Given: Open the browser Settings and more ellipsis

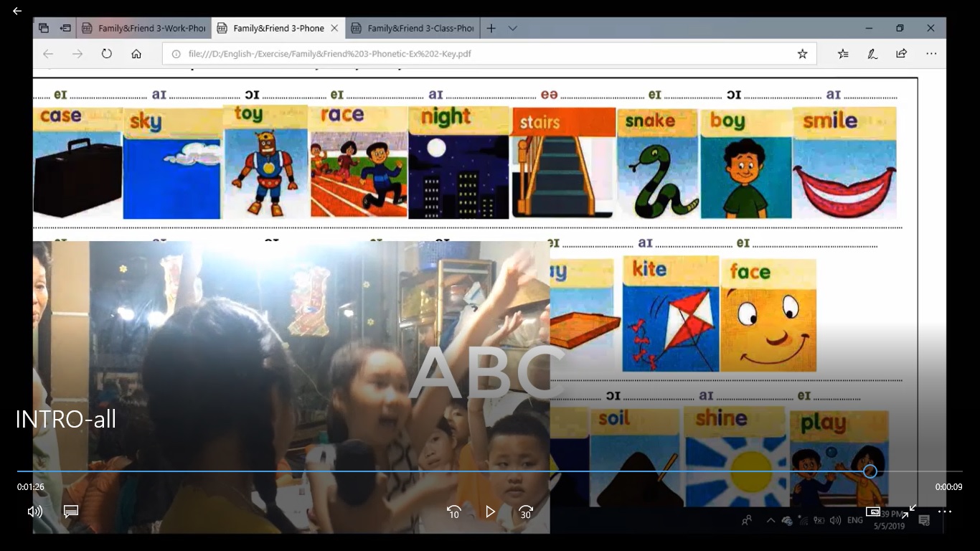Looking at the screenshot, I should (x=931, y=54).
